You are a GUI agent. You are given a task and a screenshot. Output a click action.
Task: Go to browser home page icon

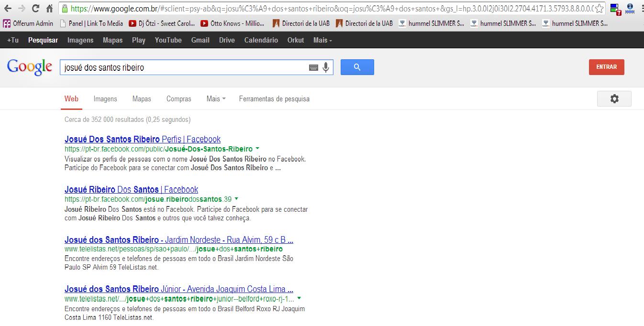49,9
